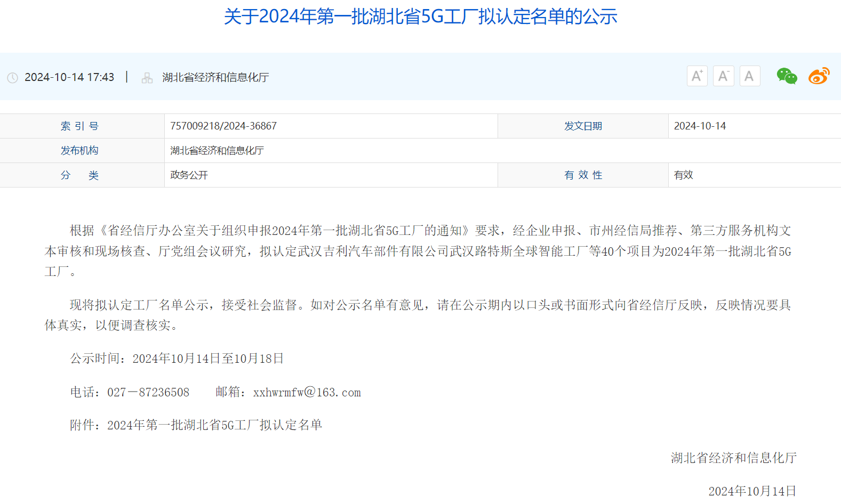Click the clock icon beside publish time
Screen dimensions: 841x504
click(12, 78)
